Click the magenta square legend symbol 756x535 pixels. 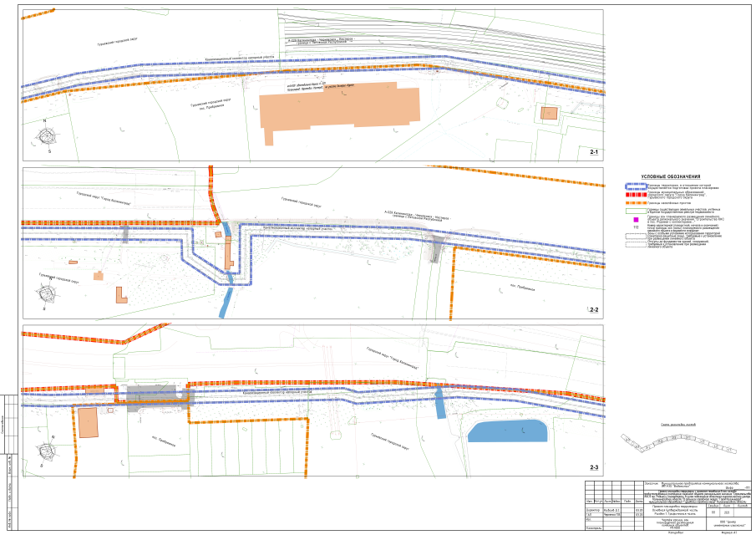[x=636, y=219]
